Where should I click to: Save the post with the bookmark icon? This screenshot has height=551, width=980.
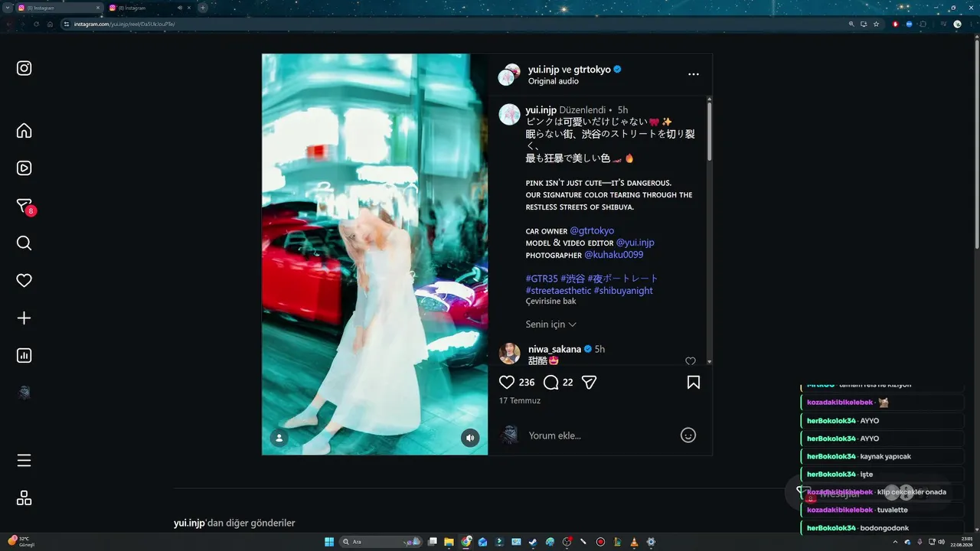tap(694, 382)
